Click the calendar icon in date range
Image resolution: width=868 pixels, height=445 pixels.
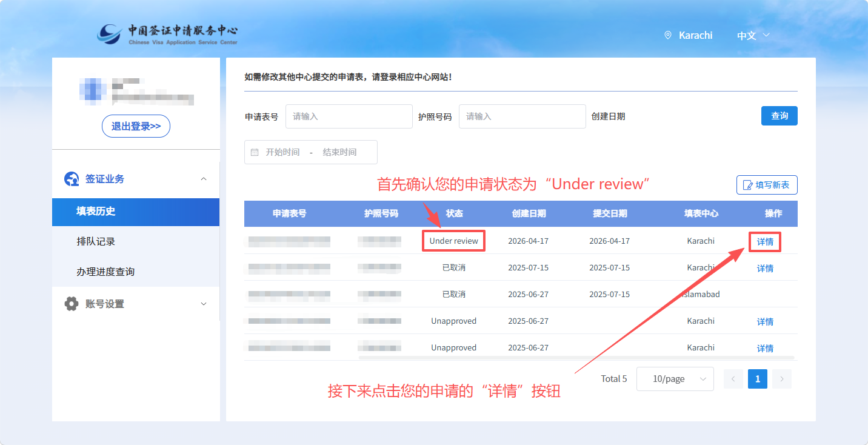click(x=255, y=152)
